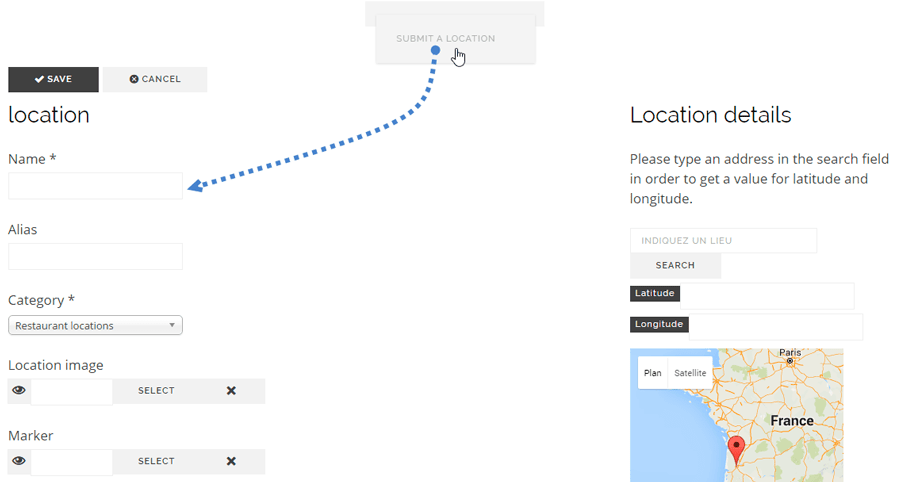This screenshot has width=920, height=482.
Task: Click the Submit a Location menu item
Action: coord(445,39)
